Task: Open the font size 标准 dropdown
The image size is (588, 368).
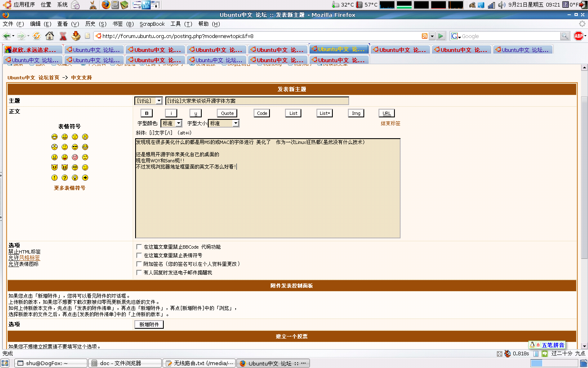Action: (x=224, y=123)
